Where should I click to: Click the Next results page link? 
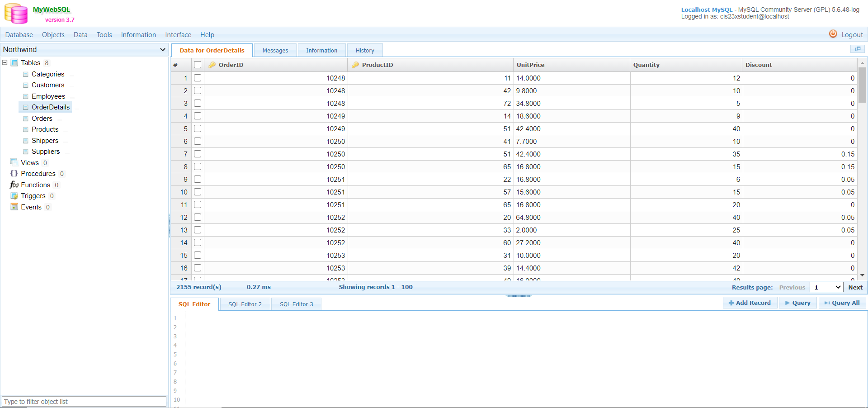855,287
